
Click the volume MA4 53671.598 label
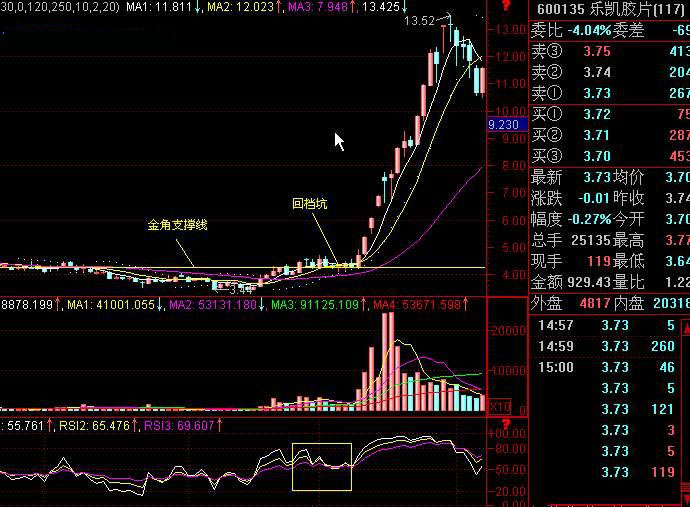pyautogui.click(x=415, y=304)
